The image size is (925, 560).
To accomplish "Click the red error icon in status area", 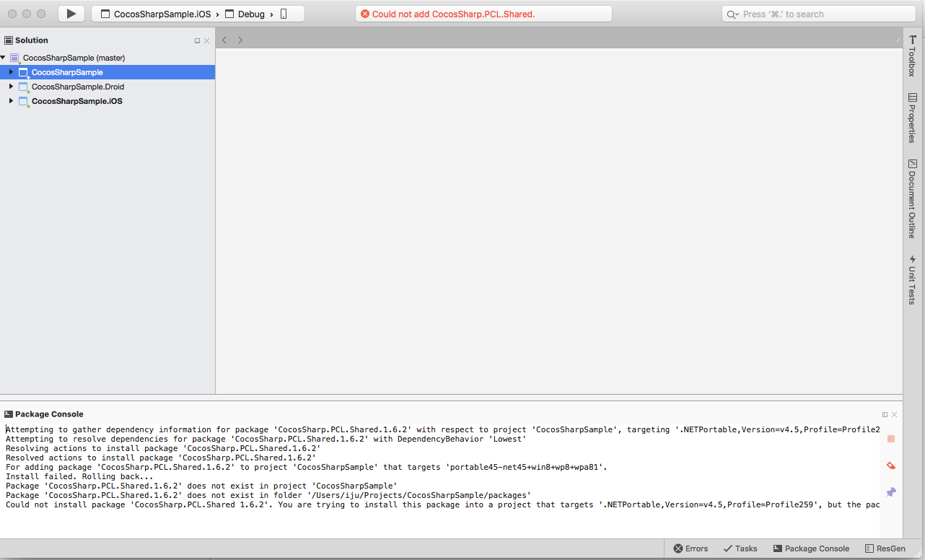I will [364, 14].
